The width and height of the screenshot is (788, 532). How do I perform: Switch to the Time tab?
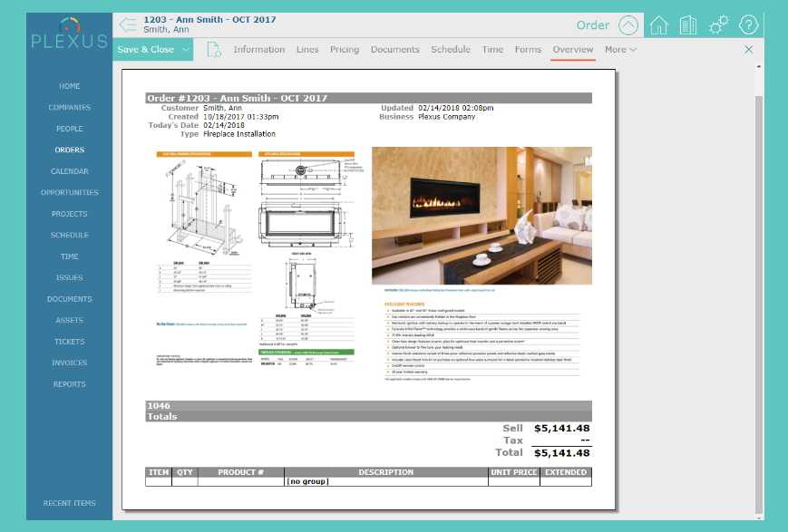pyautogui.click(x=492, y=49)
